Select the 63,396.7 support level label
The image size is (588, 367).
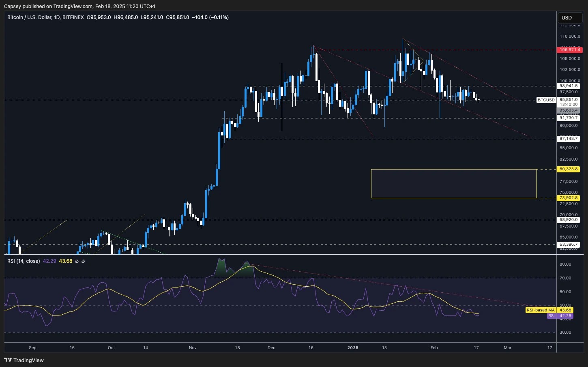(x=569, y=244)
